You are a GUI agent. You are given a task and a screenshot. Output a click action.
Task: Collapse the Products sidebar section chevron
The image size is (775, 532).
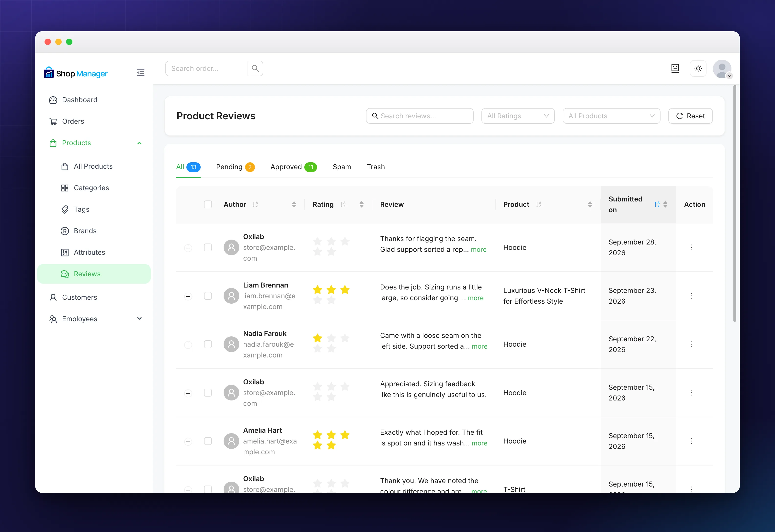(139, 143)
